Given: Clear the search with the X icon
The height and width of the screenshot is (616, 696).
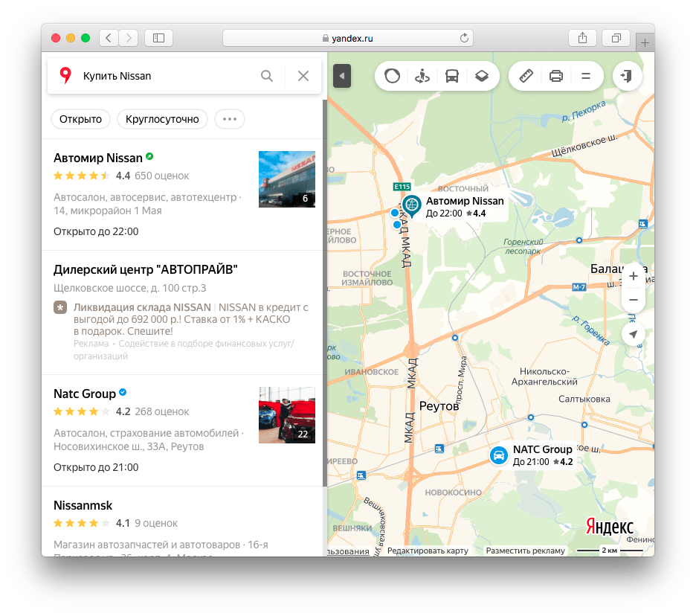Looking at the screenshot, I should 303,76.
